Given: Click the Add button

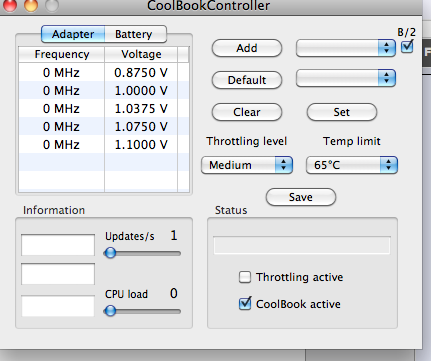Looking at the screenshot, I should [x=247, y=48].
